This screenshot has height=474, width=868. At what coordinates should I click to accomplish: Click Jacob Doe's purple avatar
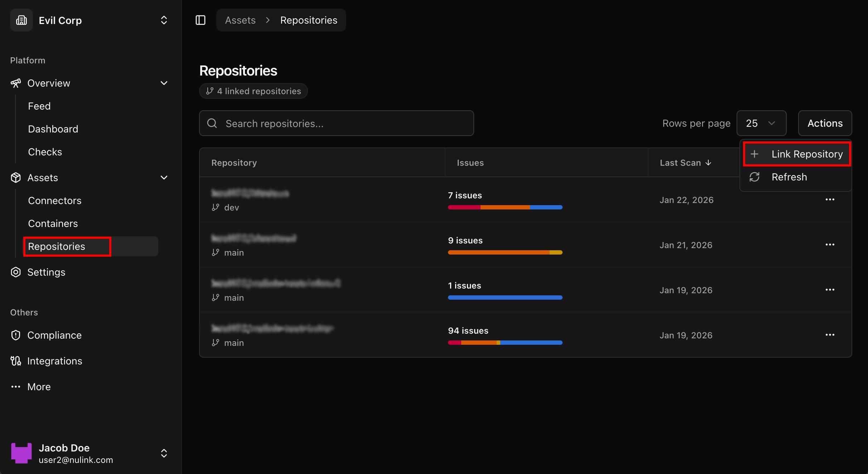(x=21, y=453)
